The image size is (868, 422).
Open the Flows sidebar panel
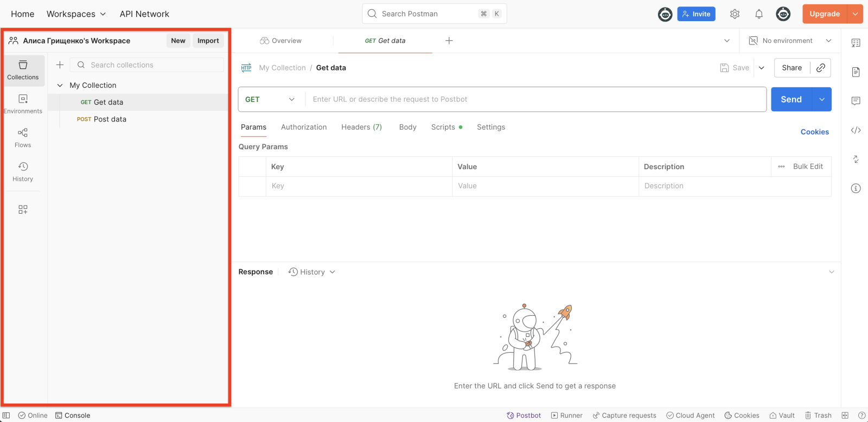(23, 138)
